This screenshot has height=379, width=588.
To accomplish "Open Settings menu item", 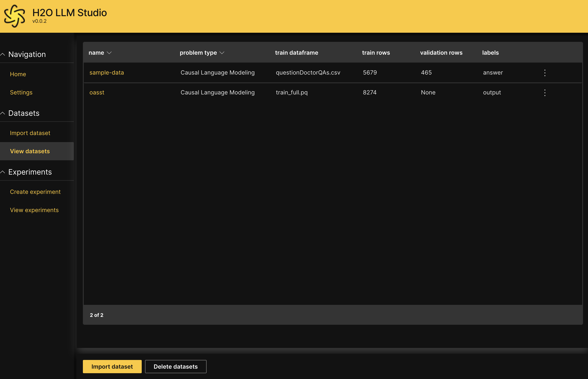I will coord(21,92).
